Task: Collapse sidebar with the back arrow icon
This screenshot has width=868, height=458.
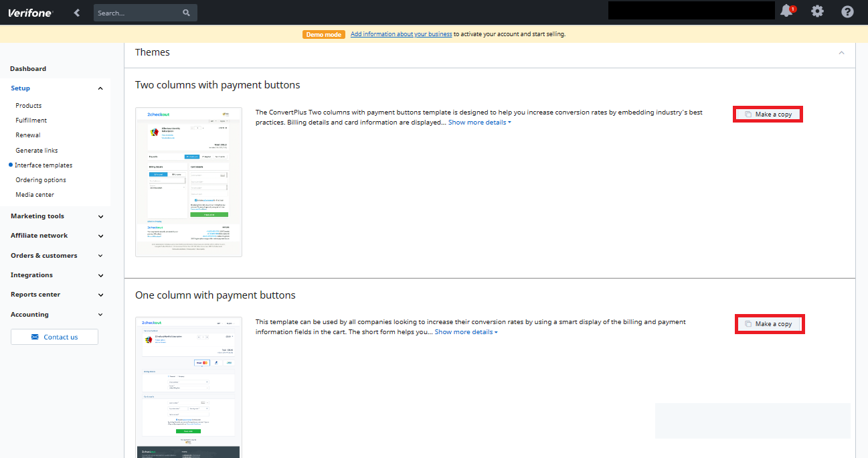Action: pyautogui.click(x=77, y=13)
